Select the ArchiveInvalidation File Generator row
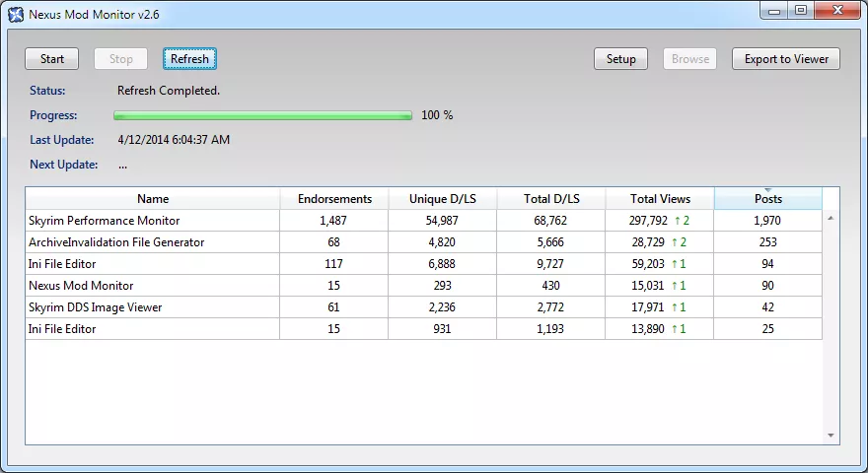868x473 pixels. (423, 241)
